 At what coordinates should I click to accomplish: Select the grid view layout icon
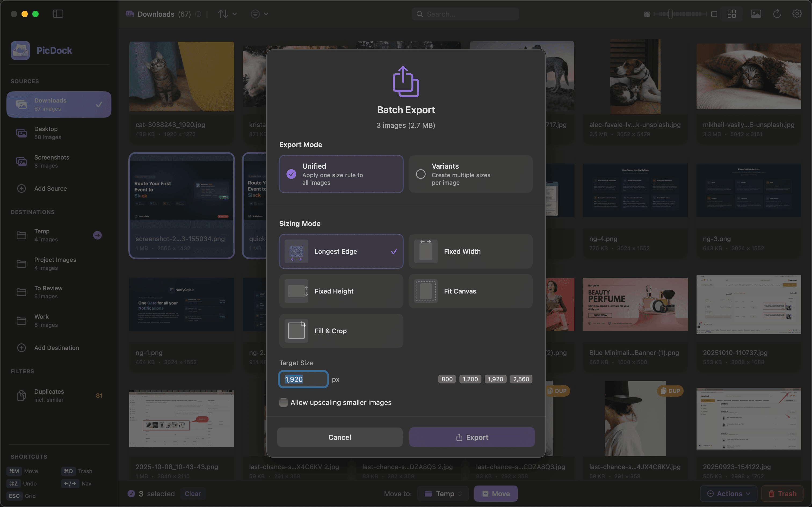tap(731, 14)
